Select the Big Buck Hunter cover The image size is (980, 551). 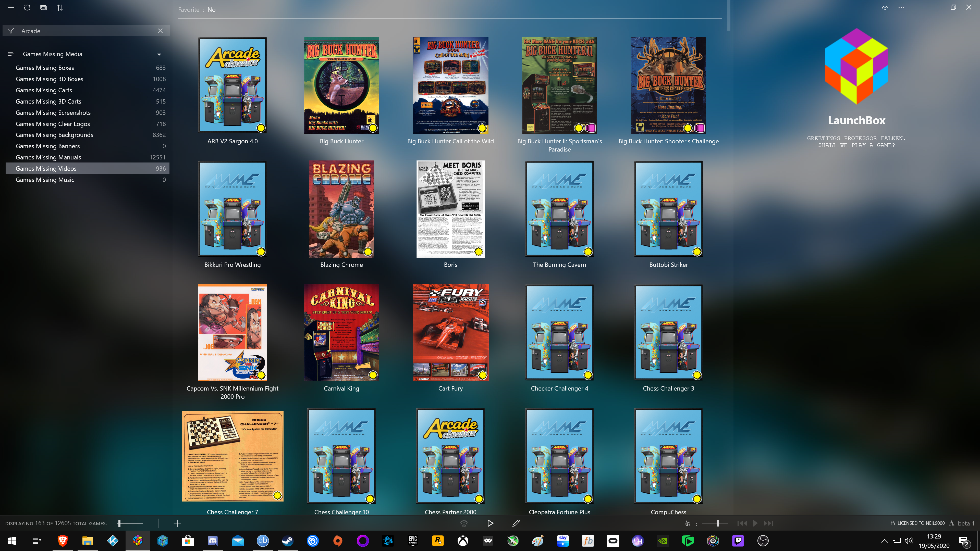(342, 85)
